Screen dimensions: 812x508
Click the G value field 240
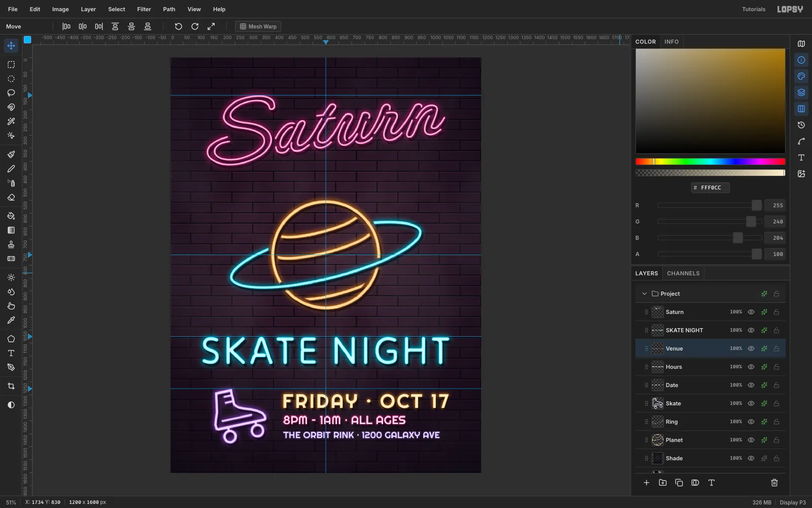tap(775, 221)
